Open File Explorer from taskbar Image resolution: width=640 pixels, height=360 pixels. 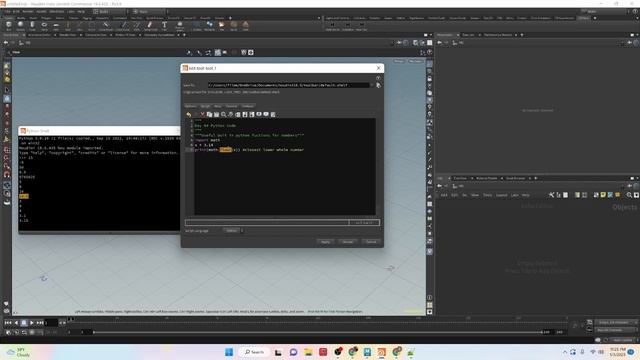pyautogui.click(x=308, y=352)
